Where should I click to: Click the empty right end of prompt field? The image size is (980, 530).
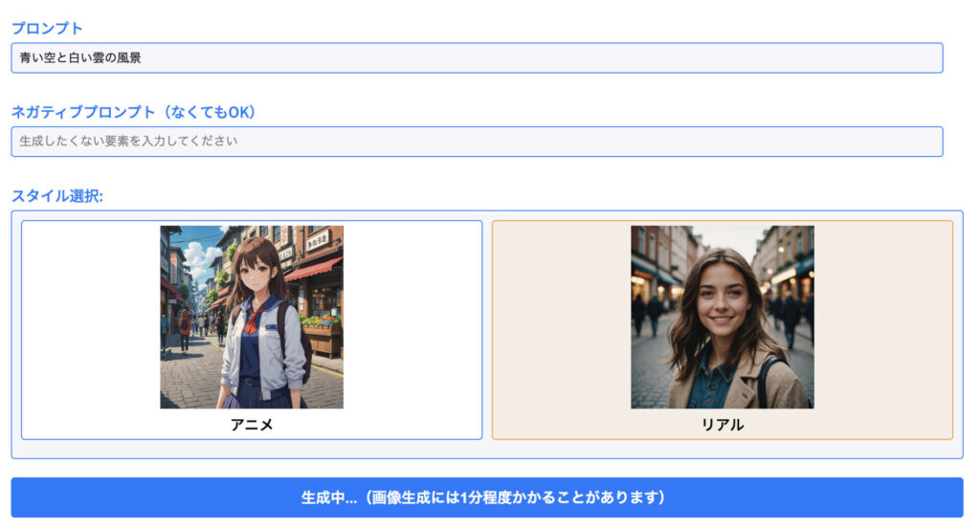(813, 57)
